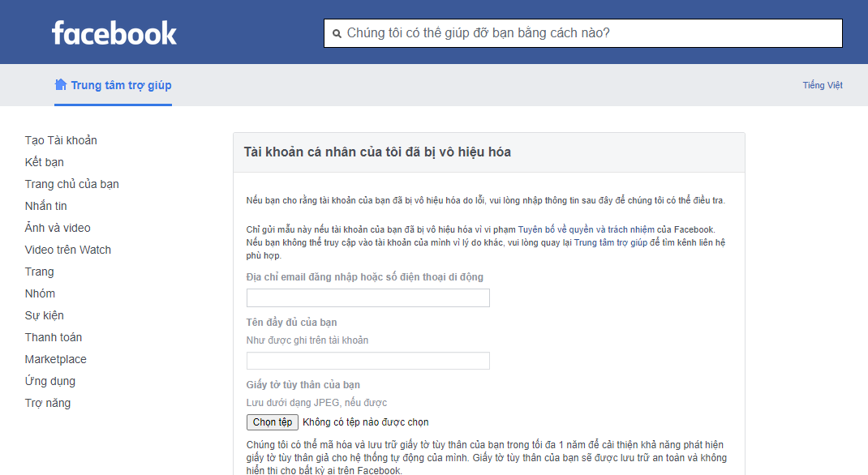Select Kết bạn from the sidebar
Screen dimensions: 868x475
tap(45, 162)
